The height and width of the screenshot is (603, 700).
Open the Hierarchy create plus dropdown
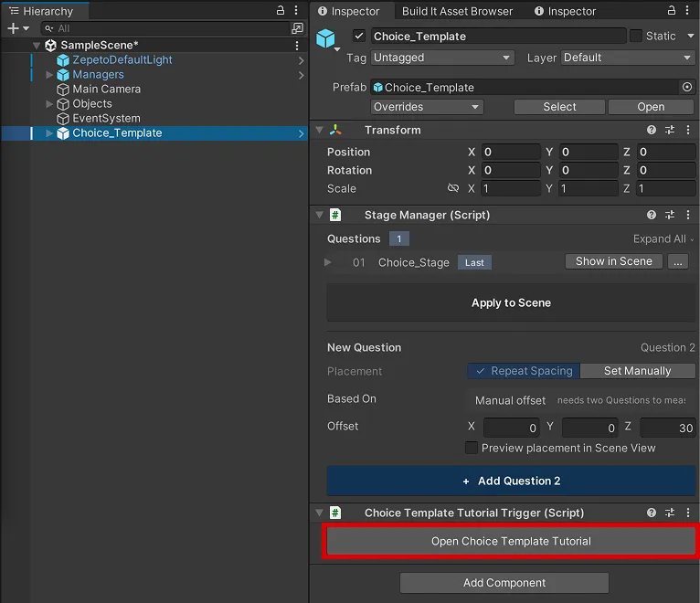coord(18,28)
